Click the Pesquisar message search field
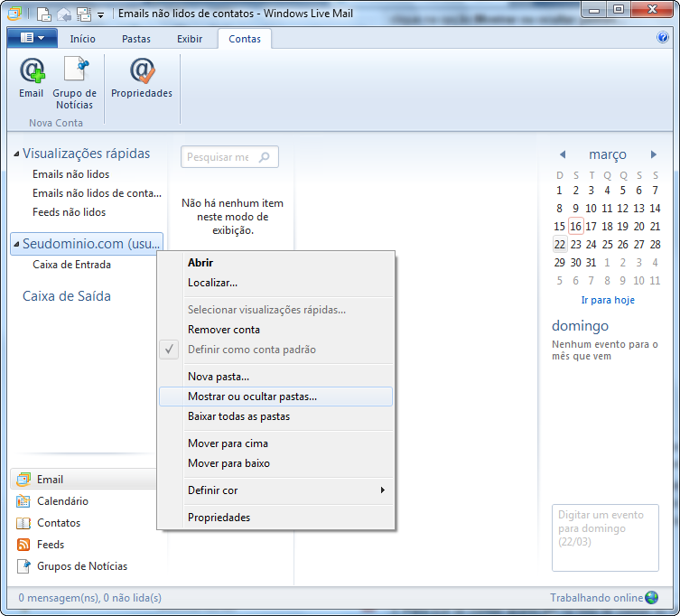This screenshot has height=616, width=680. pos(229,157)
